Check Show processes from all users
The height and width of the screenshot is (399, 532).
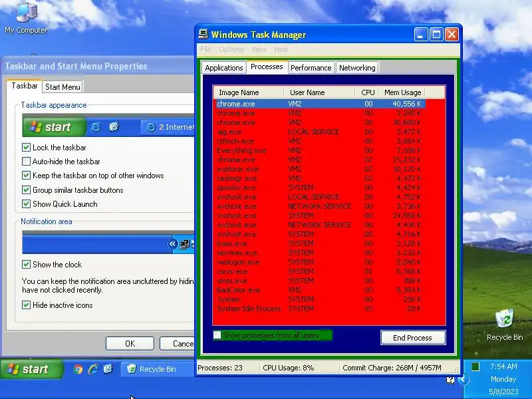(x=217, y=335)
